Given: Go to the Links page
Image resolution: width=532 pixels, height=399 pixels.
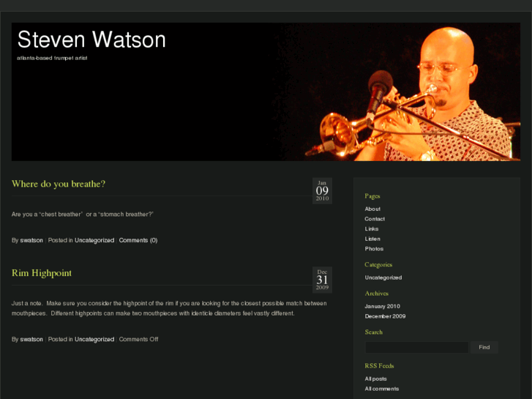Looking at the screenshot, I should (x=372, y=229).
